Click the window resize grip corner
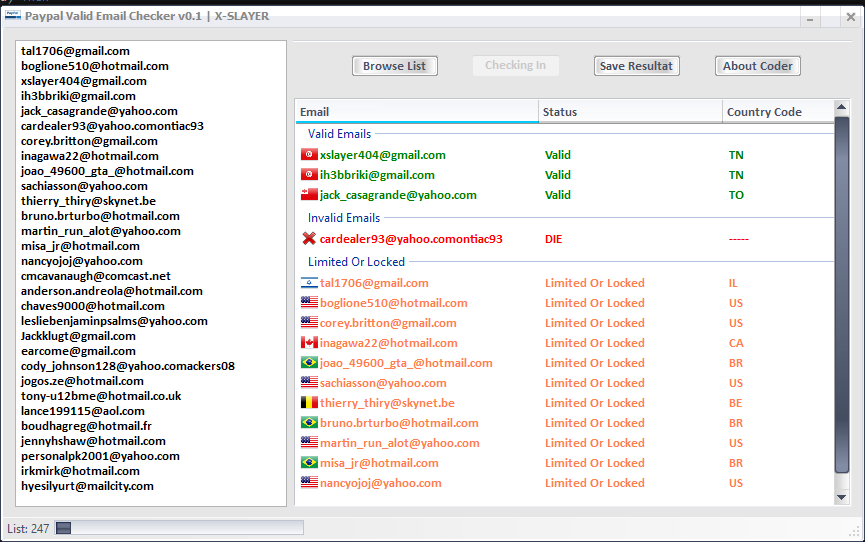Viewport: 865px width, 542px height. (x=856, y=533)
